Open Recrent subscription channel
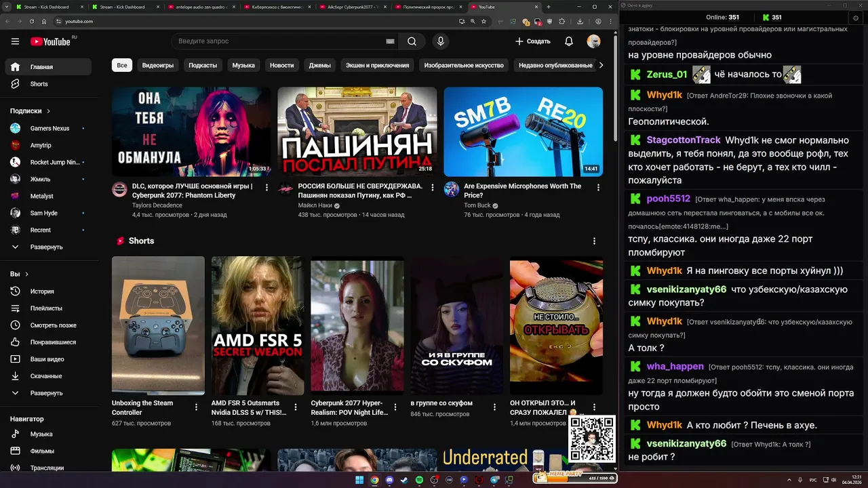 [x=48, y=230]
